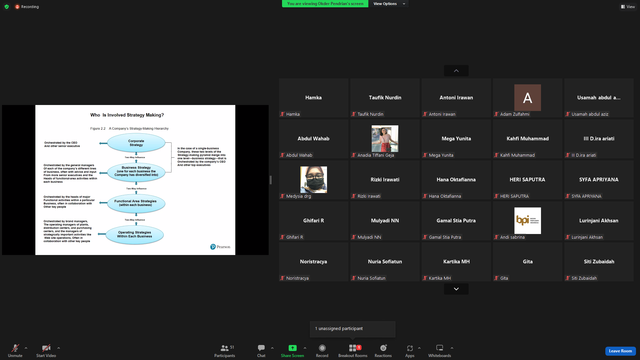The height and width of the screenshot is (360, 640).
Task: Select Anadia Tiffani Geja's photo tile
Action: pyautogui.click(x=385, y=139)
